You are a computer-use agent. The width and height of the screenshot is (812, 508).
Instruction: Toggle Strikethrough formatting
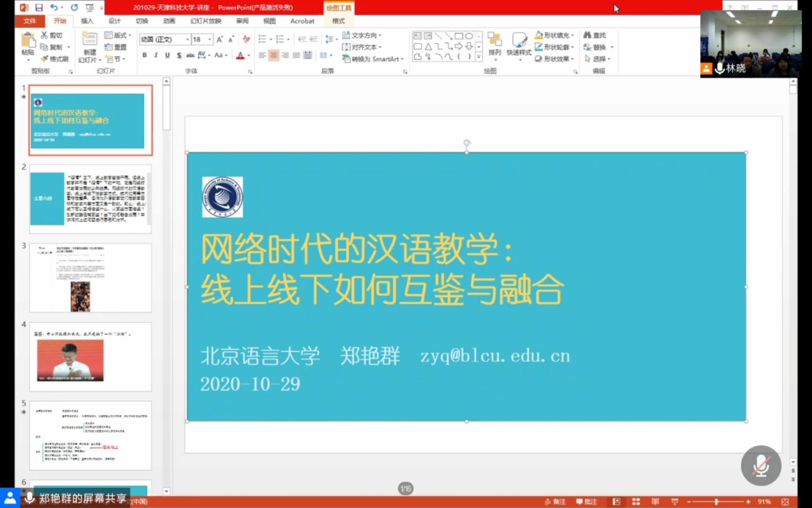pos(190,56)
